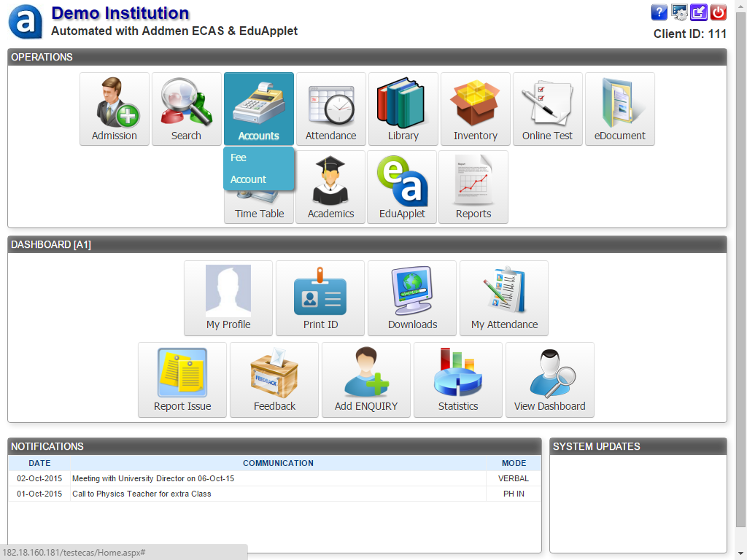The width and height of the screenshot is (747, 560).
Task: Select the Search icon under Operations
Action: pos(186,108)
